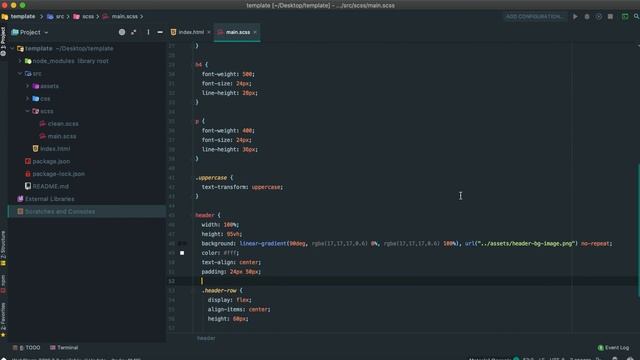The height and width of the screenshot is (360, 640).
Task: Toggle the Favorites side tool window tab
Action: (x=3, y=320)
